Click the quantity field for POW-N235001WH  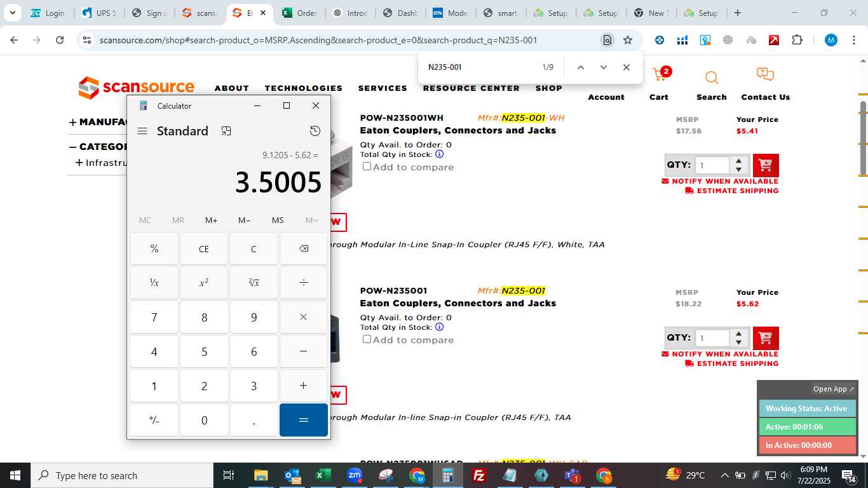pos(712,165)
